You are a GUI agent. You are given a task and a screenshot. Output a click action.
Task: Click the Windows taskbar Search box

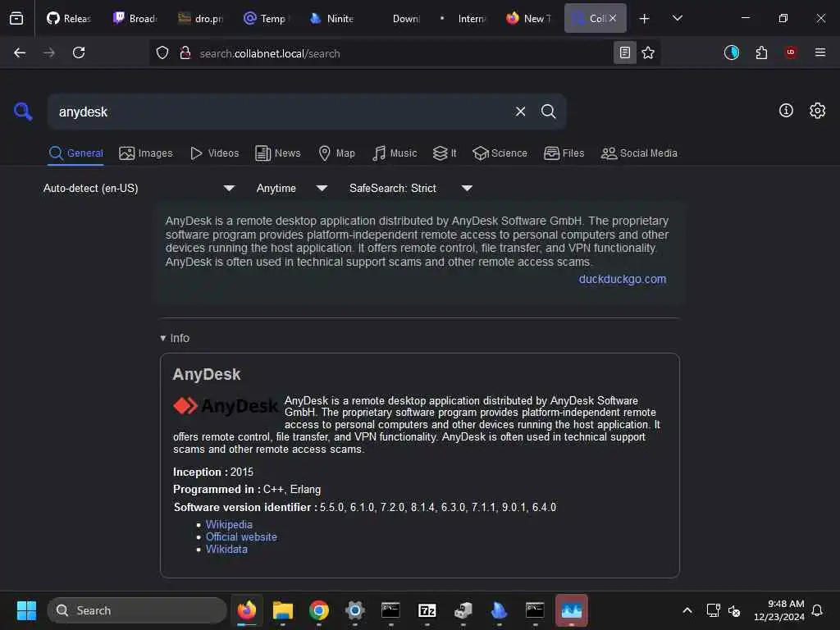click(137, 610)
